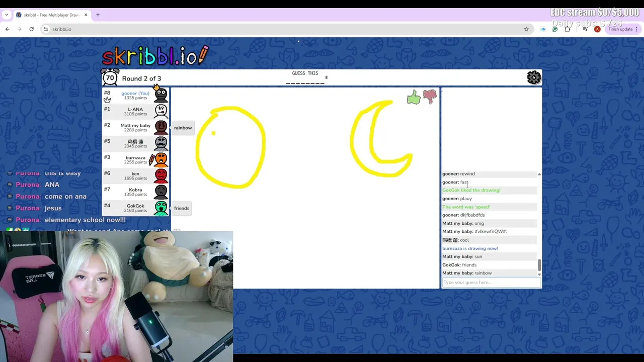Viewport: 644px width, 362px height.
Task: Click 'Round 2 of 3' text
Action: (141, 78)
